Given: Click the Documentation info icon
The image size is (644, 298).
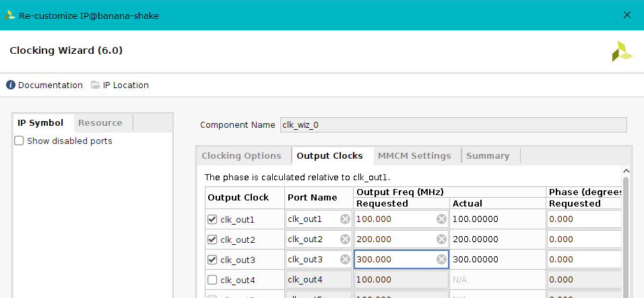Looking at the screenshot, I should 11,85.
